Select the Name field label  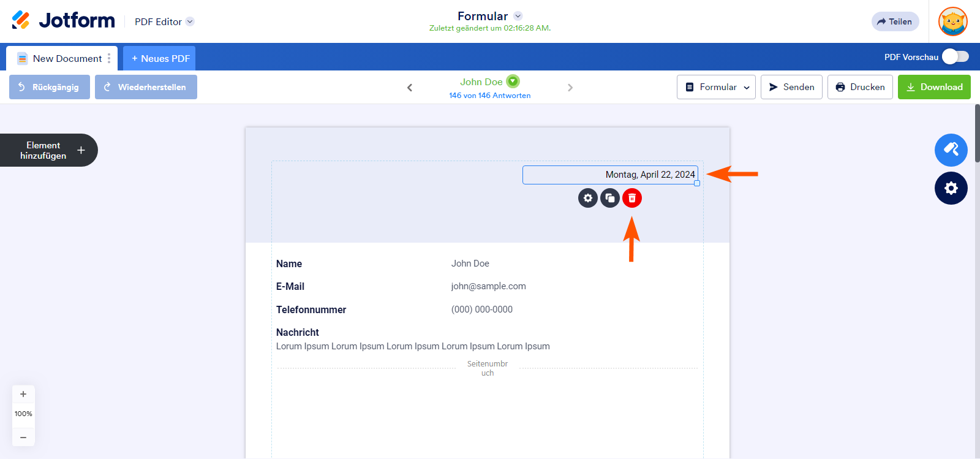pyautogui.click(x=289, y=264)
